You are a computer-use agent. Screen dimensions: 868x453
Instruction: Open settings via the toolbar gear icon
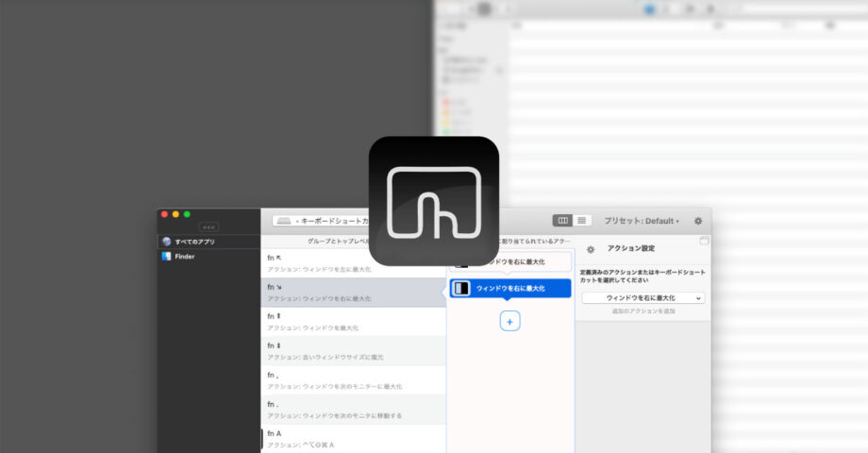point(698,221)
